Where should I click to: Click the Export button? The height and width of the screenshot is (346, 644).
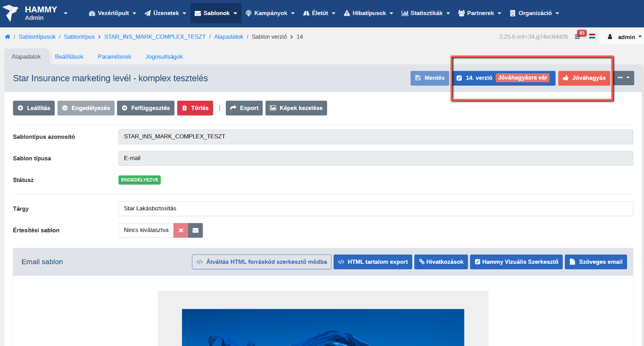point(244,108)
